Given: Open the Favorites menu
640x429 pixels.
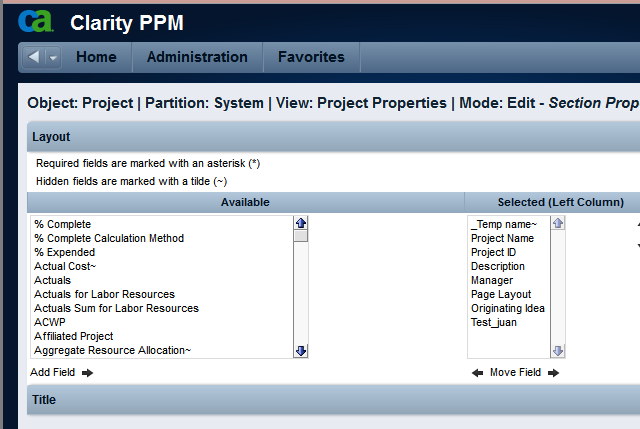Looking at the screenshot, I should click(311, 57).
